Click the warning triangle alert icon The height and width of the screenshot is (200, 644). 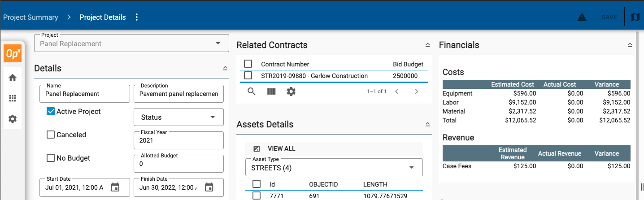tap(582, 17)
